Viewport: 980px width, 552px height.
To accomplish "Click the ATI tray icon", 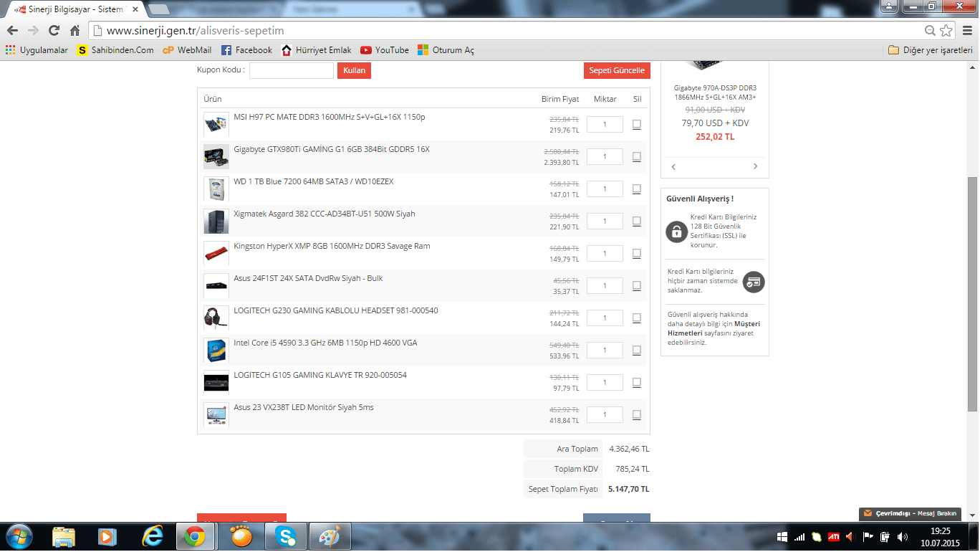I will click(834, 536).
